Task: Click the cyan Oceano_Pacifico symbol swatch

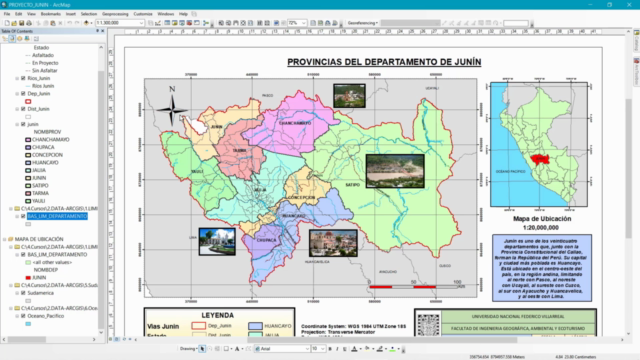Action: (x=28, y=324)
